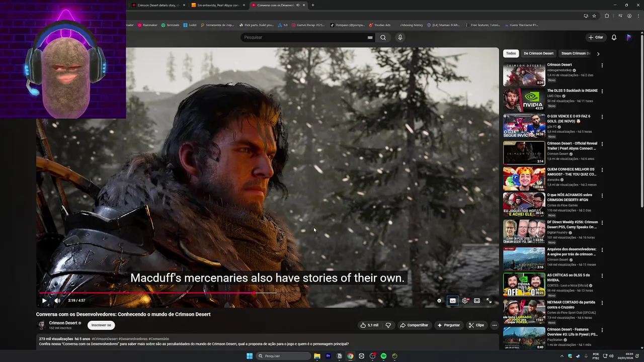The width and height of the screenshot is (644, 362).
Task: Dislike the video with the thumbs down
Action: [388, 325]
